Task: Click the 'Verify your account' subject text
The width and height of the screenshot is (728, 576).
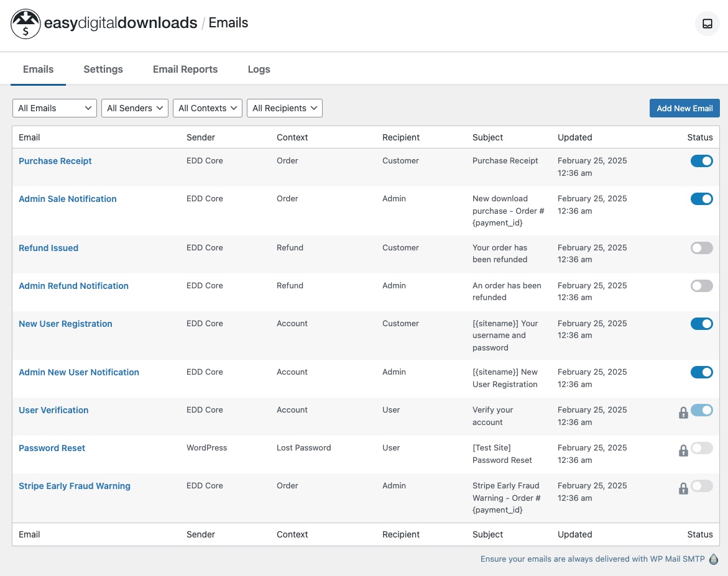Action: click(492, 416)
